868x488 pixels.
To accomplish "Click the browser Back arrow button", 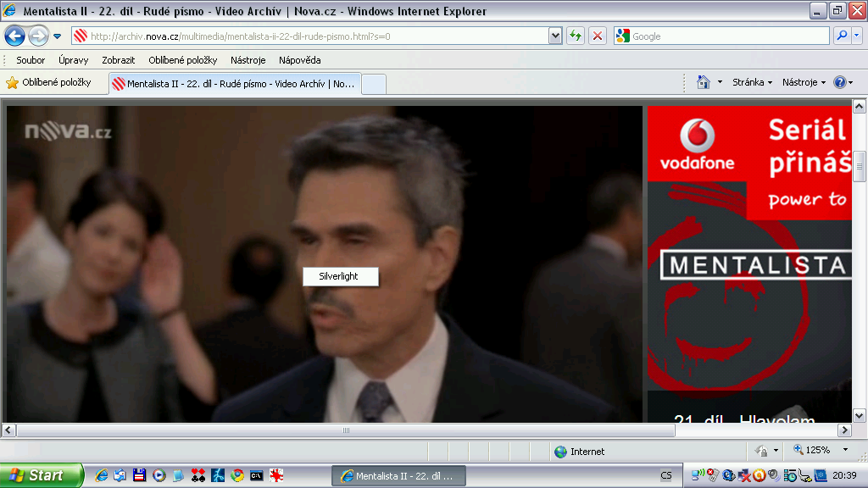I will tap(15, 36).
